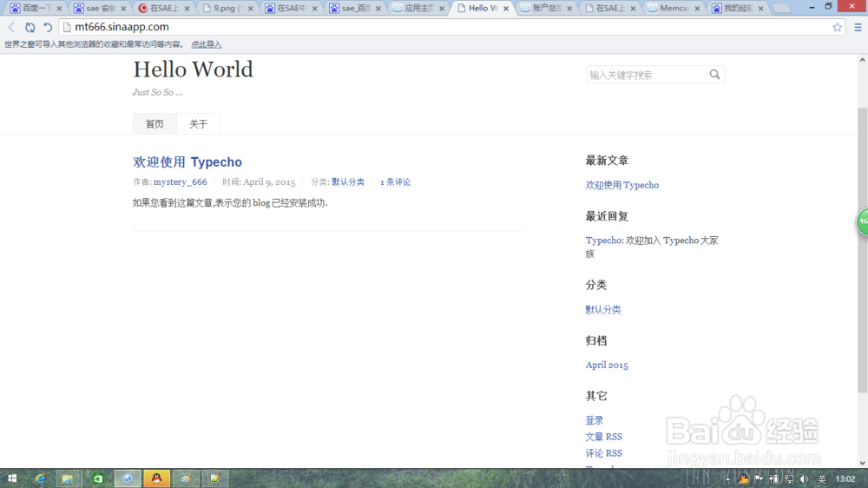Open the Hello World site title
The width and height of the screenshot is (868, 488).
[193, 69]
